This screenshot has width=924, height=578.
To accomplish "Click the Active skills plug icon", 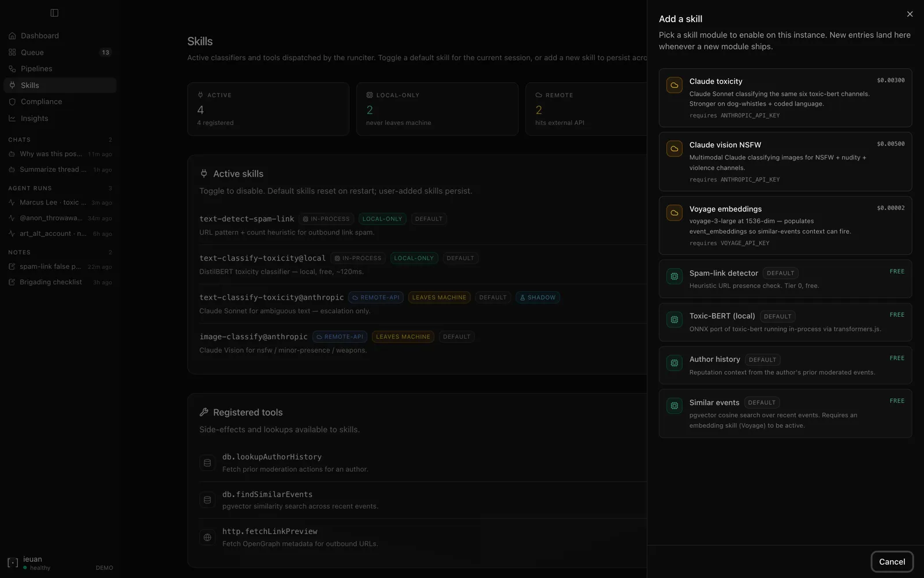I will [204, 173].
